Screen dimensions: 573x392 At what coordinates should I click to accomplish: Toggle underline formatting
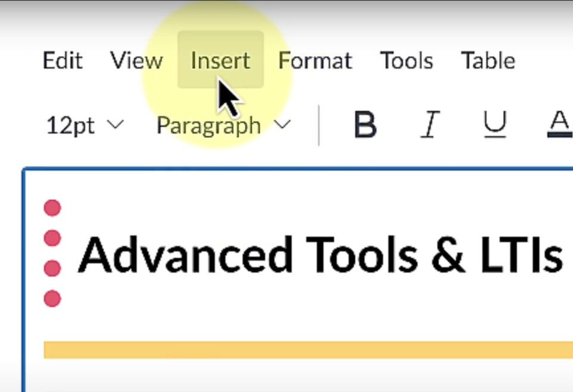pos(495,125)
